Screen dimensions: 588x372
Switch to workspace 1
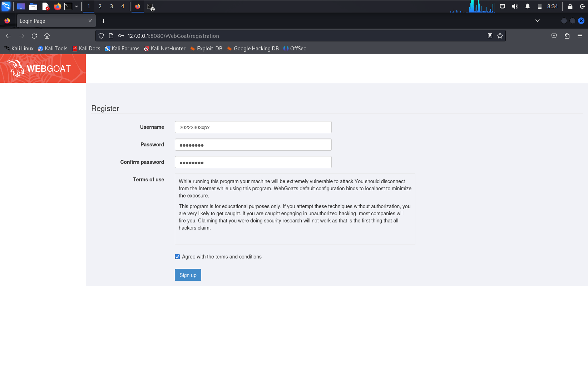(89, 6)
